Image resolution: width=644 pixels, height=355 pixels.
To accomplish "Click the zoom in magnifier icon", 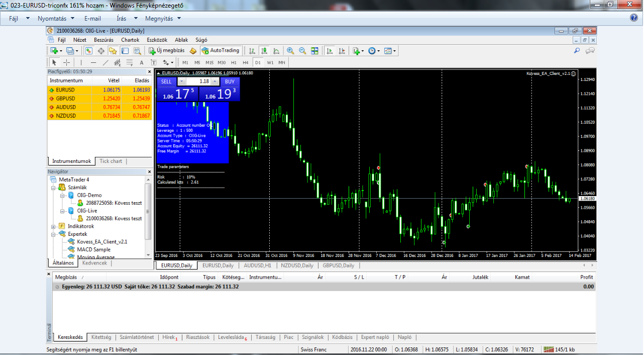I will coord(290,51).
